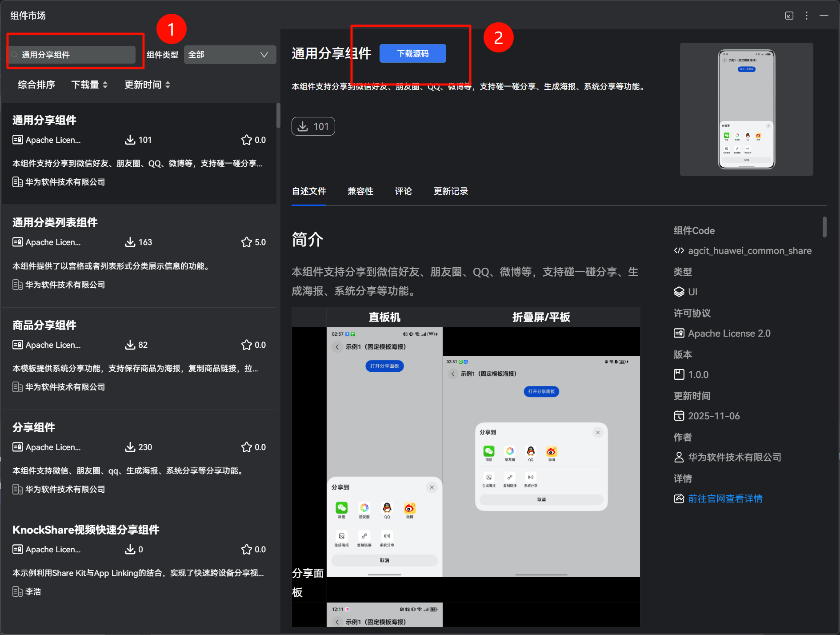This screenshot has width=840, height=635.
Task: Click the three-dot more options icon
Action: tap(807, 16)
